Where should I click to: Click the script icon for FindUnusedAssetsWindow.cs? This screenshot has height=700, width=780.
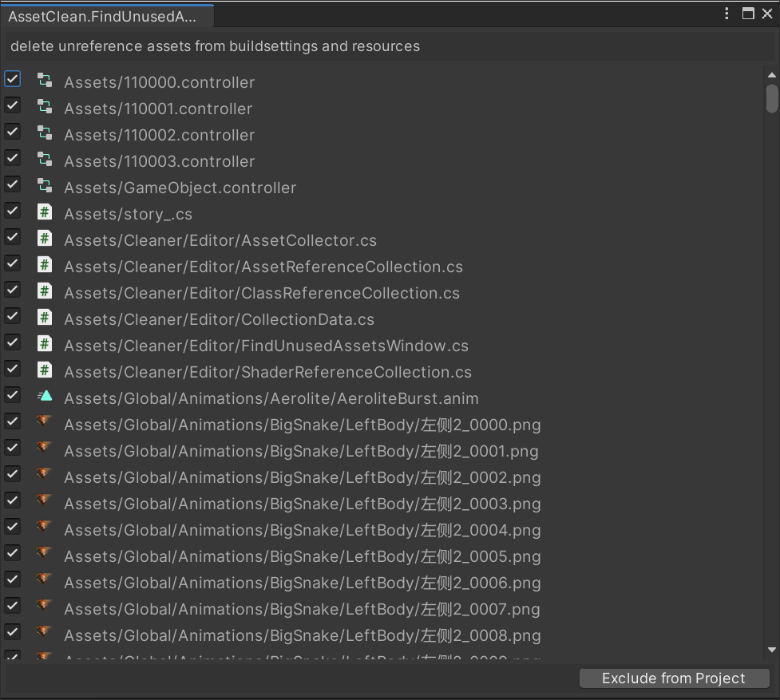pos(45,343)
